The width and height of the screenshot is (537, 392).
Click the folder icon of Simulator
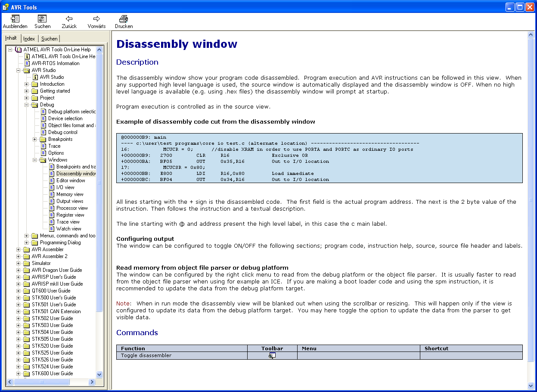(27, 263)
